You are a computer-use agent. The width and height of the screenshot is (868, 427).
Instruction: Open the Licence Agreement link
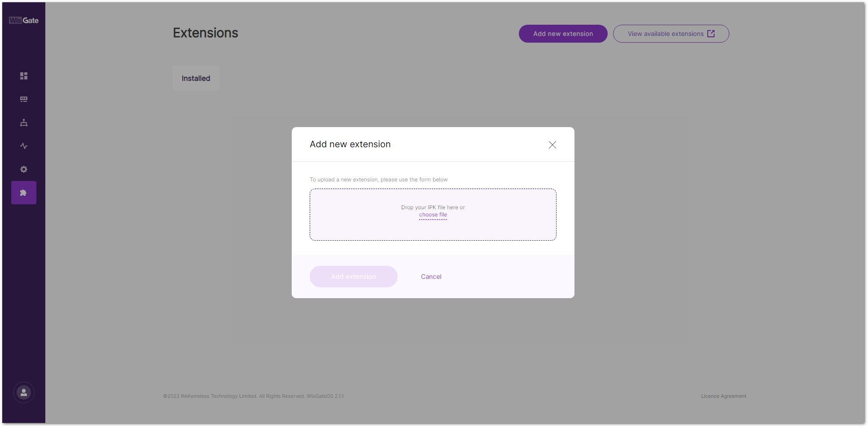click(723, 396)
